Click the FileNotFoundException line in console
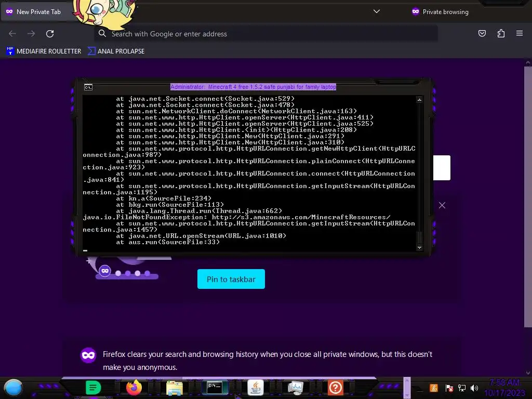This screenshot has height=399, width=532. (236, 217)
